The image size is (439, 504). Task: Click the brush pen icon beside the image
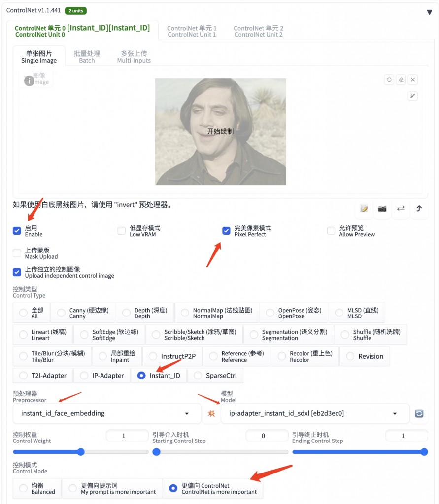point(412,96)
